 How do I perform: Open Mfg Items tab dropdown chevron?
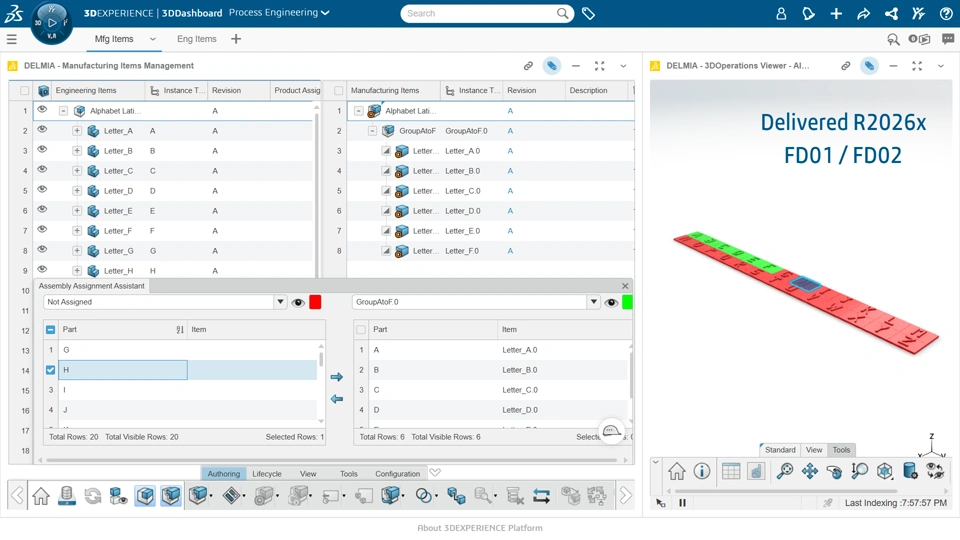[152, 39]
